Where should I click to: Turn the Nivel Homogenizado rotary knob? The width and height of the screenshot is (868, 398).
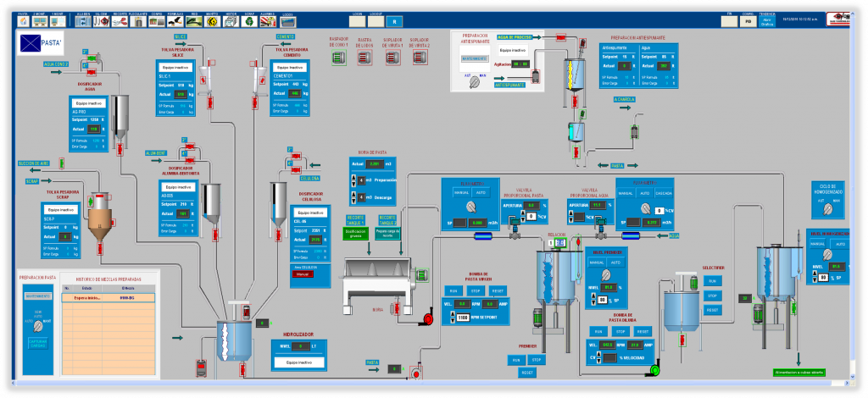pyautogui.click(x=827, y=255)
